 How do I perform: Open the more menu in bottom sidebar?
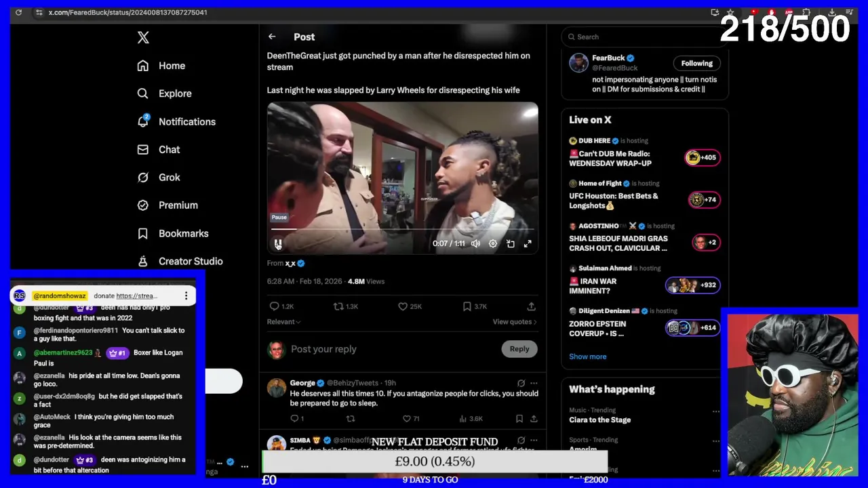pyautogui.click(x=244, y=466)
